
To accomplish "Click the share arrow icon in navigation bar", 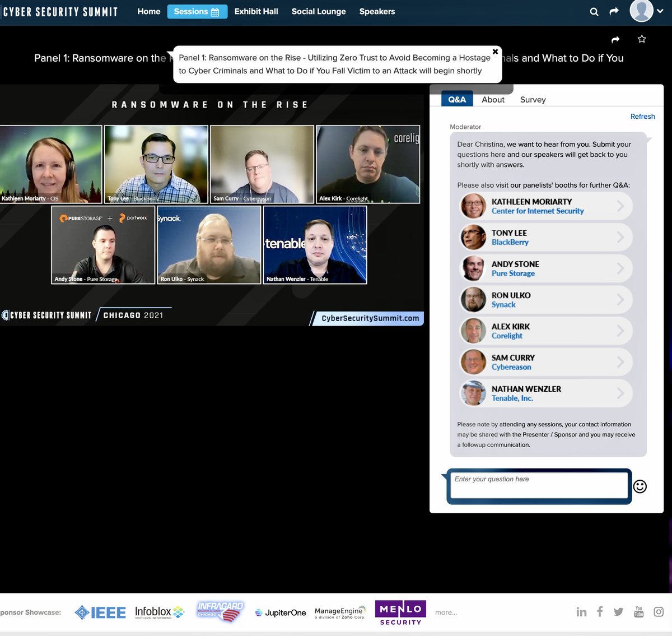I will click(614, 11).
